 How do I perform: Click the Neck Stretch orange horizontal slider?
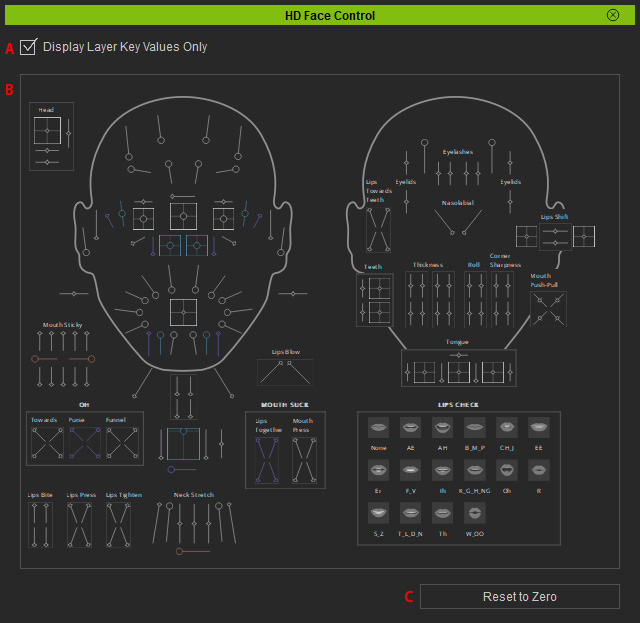coord(193,552)
